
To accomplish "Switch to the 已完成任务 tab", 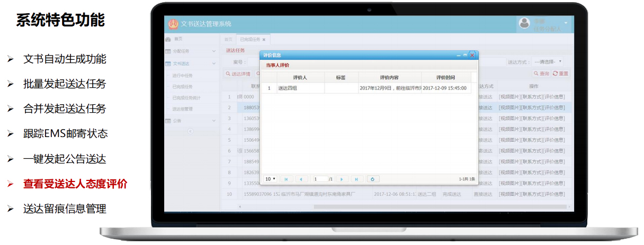I will tap(253, 40).
